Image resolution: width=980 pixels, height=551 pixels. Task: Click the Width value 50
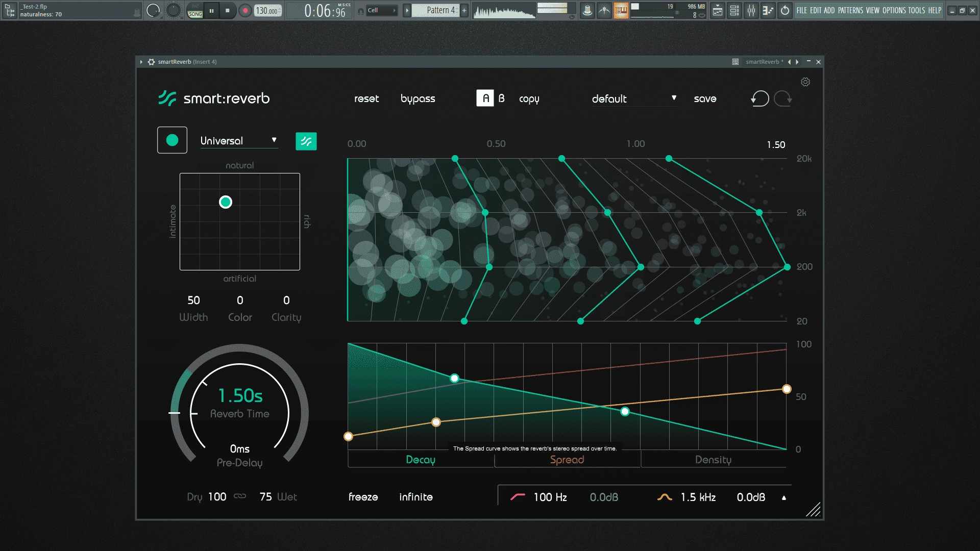click(x=193, y=300)
